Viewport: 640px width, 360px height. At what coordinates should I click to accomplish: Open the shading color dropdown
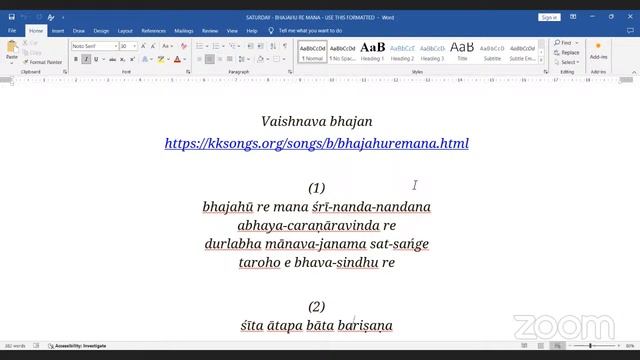(x=267, y=60)
